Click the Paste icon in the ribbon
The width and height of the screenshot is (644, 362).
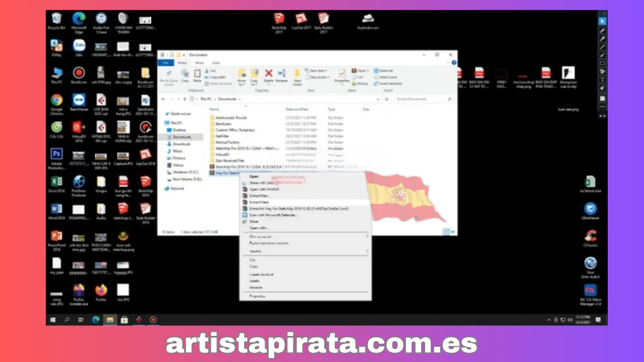pyautogui.click(x=197, y=76)
